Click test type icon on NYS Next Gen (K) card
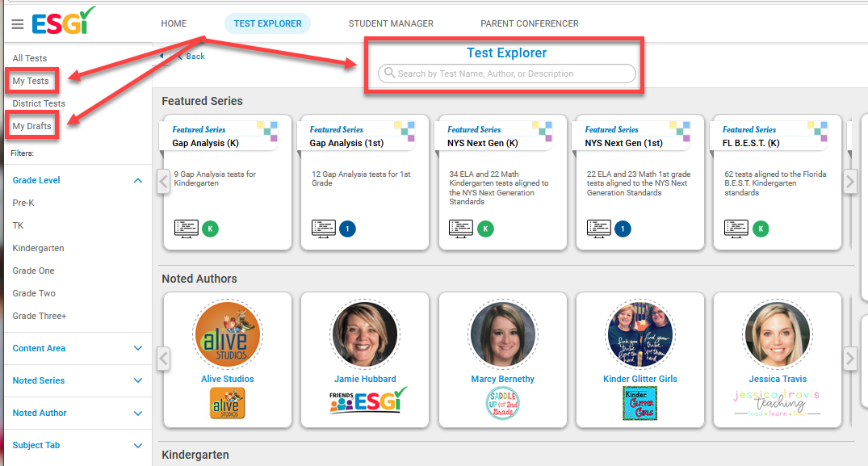868x466 pixels. 461,229
